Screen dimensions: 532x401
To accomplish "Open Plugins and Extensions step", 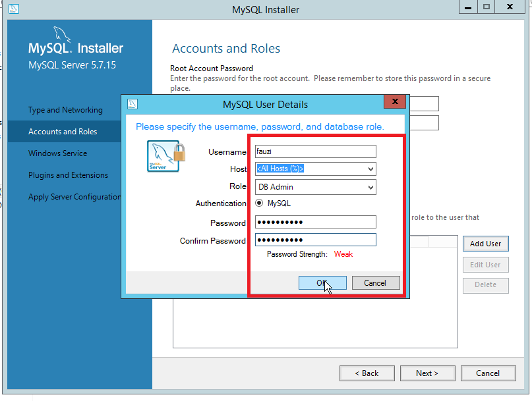I will (x=68, y=175).
